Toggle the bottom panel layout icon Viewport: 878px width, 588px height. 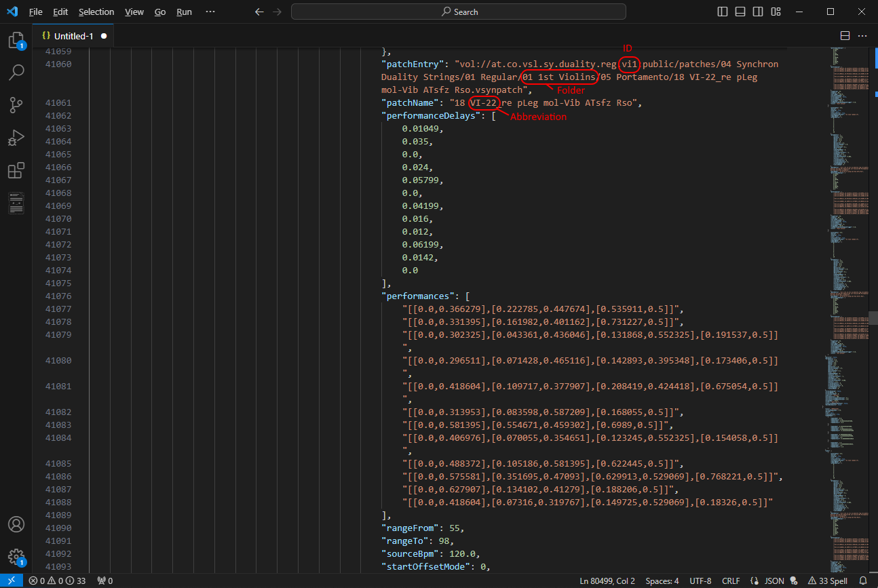click(740, 12)
